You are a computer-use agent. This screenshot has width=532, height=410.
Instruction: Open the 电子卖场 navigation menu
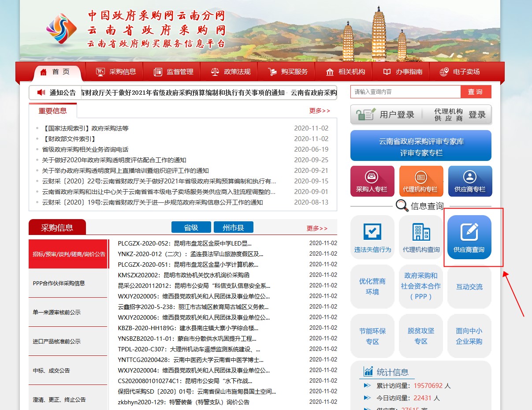point(460,72)
